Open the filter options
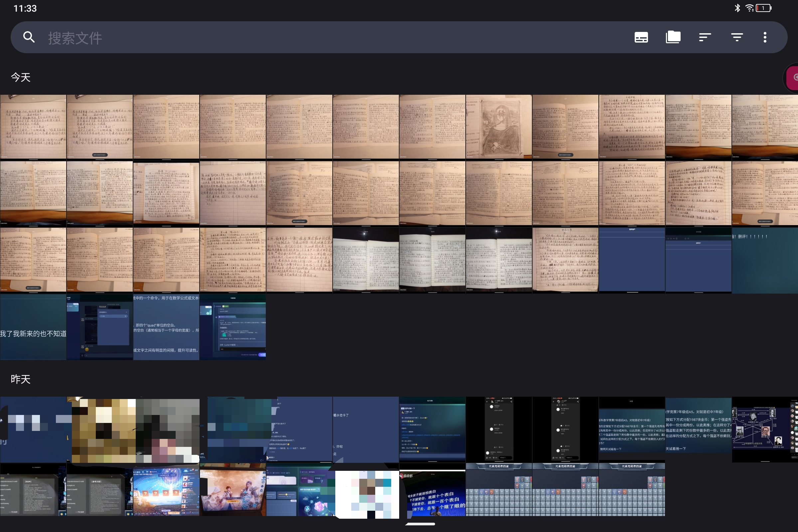This screenshot has width=798, height=532. (737, 37)
